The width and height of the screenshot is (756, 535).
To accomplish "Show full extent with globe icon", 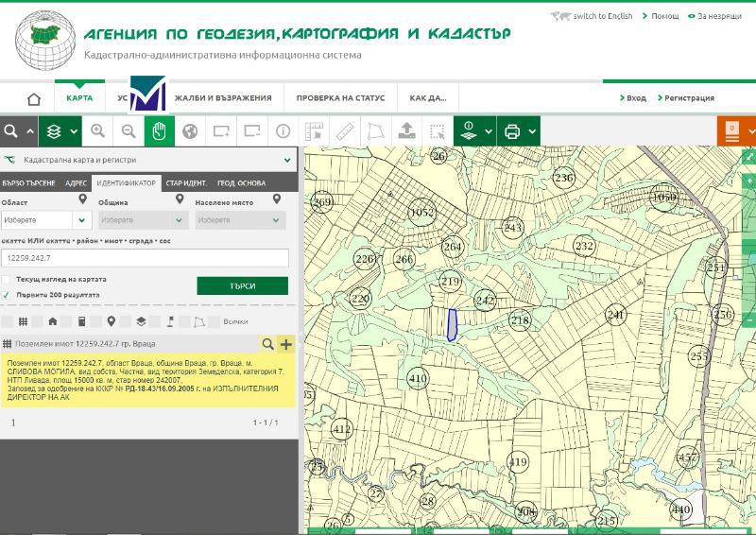I will [189, 131].
